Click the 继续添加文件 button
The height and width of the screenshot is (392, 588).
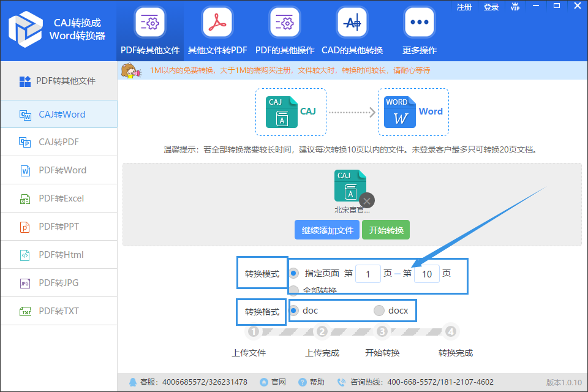[327, 230]
